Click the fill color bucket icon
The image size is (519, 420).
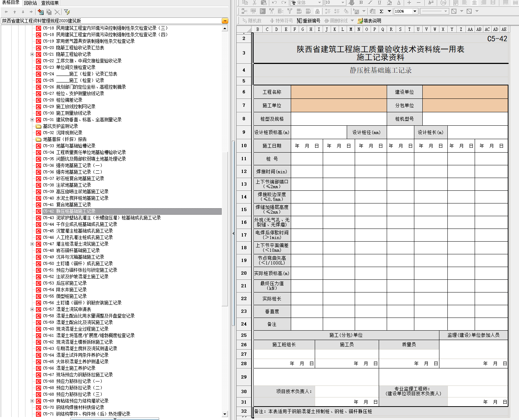(x=389, y=3)
